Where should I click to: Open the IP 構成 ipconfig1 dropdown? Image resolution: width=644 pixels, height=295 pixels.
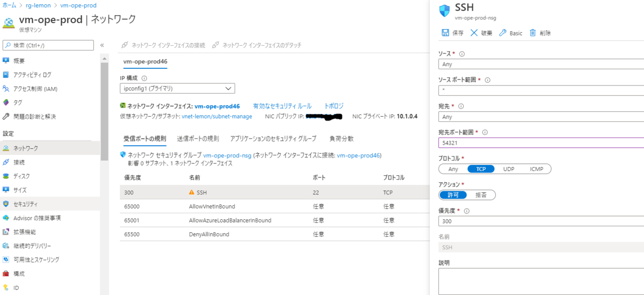178,88
